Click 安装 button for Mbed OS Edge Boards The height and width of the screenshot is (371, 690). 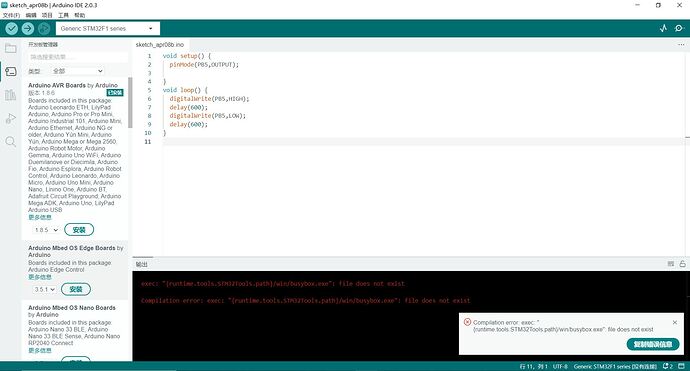click(x=76, y=289)
